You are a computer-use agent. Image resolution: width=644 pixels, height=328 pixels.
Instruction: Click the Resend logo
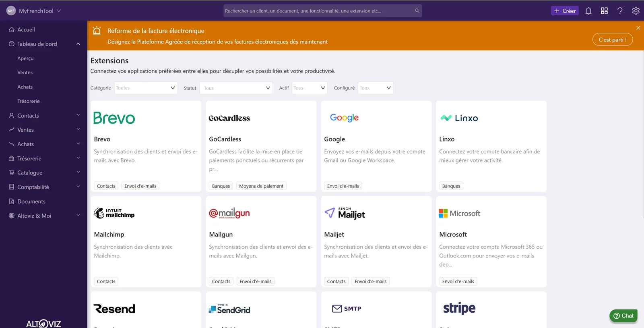114,309
